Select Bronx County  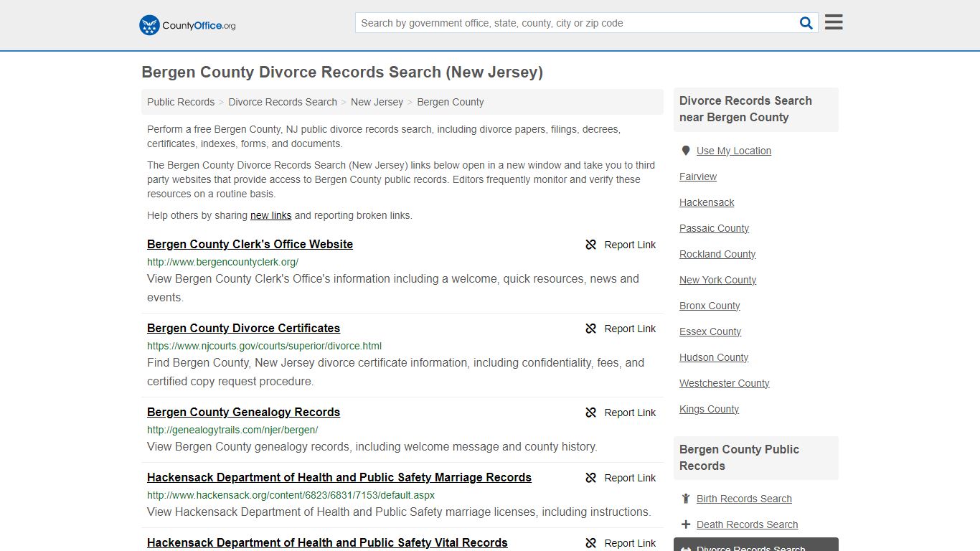tap(710, 306)
